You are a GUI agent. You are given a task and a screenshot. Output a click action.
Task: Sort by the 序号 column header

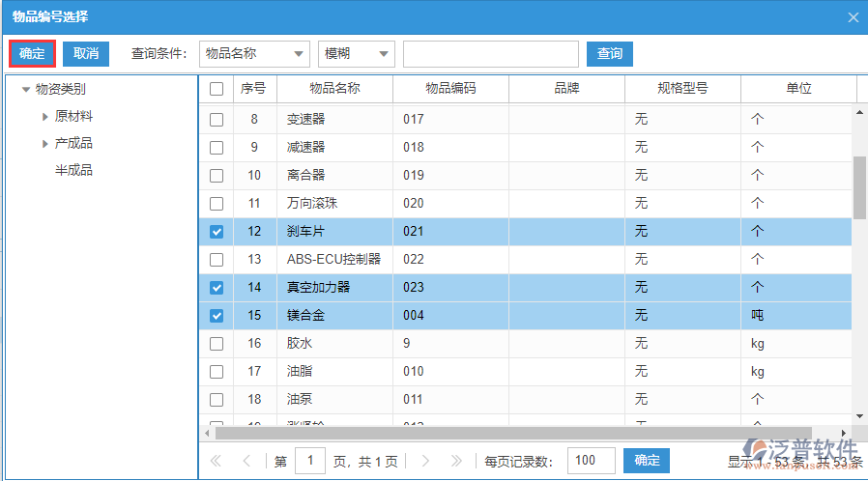254,89
